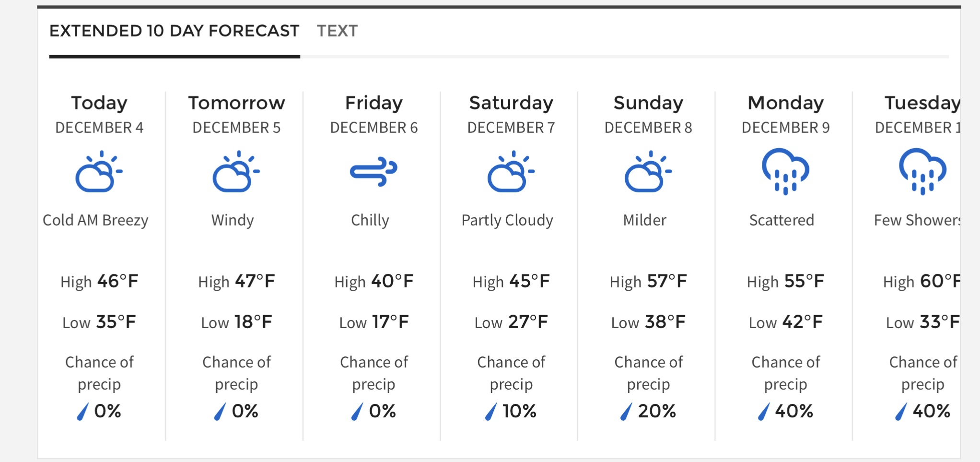The height and width of the screenshot is (462, 980).
Task: Open the Today December 4 forecast heading
Action: (99, 115)
